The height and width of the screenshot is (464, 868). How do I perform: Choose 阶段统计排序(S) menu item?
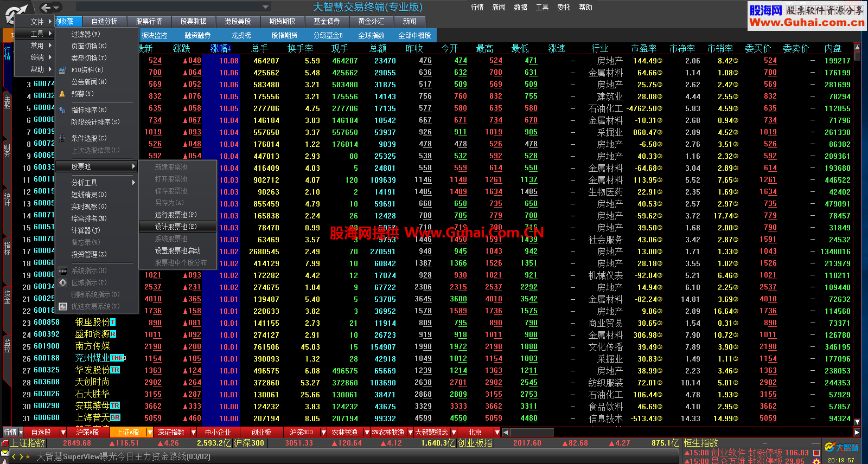[95, 122]
